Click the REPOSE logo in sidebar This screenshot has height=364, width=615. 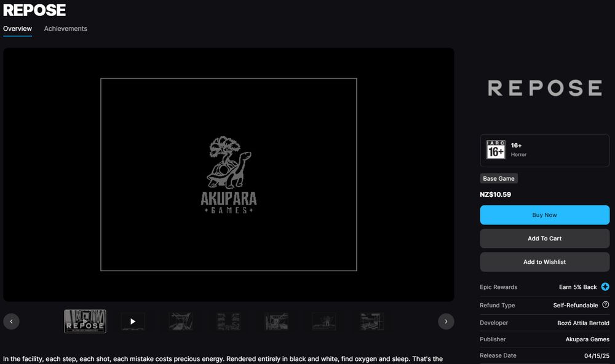pyautogui.click(x=545, y=88)
